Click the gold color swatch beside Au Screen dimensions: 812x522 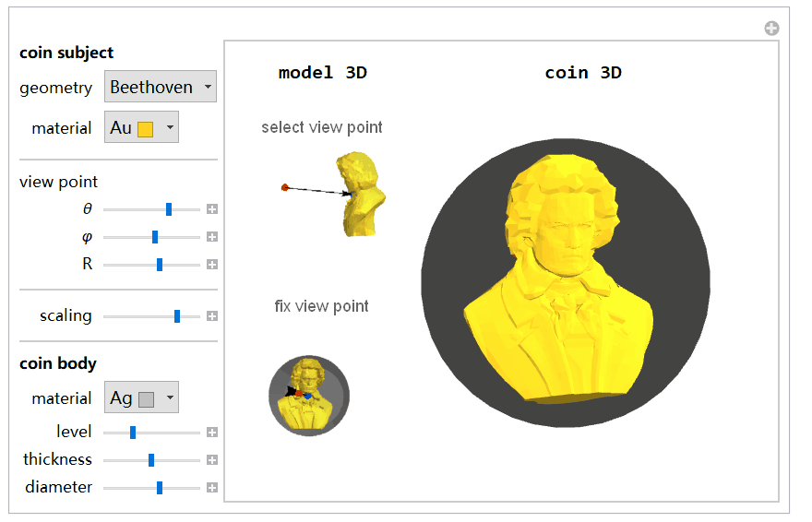[x=146, y=129]
